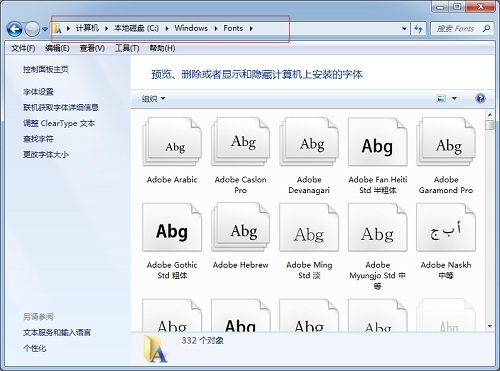The width and height of the screenshot is (500, 371).
Task: Click the Forward navigation arrow button
Action: point(32,29)
